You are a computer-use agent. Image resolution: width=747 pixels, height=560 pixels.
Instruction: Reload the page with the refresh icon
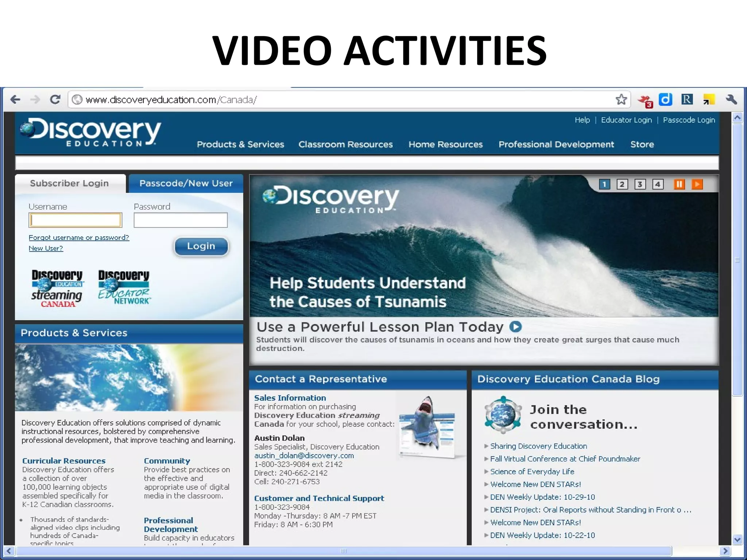[x=55, y=99]
